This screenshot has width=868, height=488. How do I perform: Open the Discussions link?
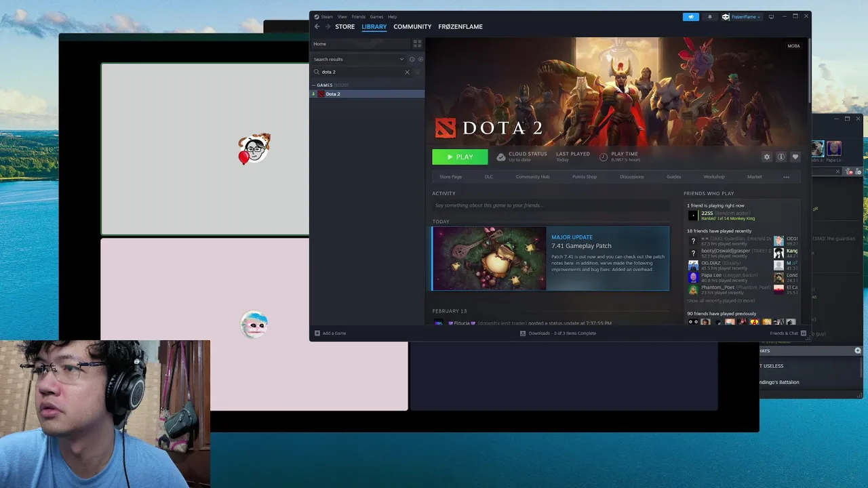(631, 177)
